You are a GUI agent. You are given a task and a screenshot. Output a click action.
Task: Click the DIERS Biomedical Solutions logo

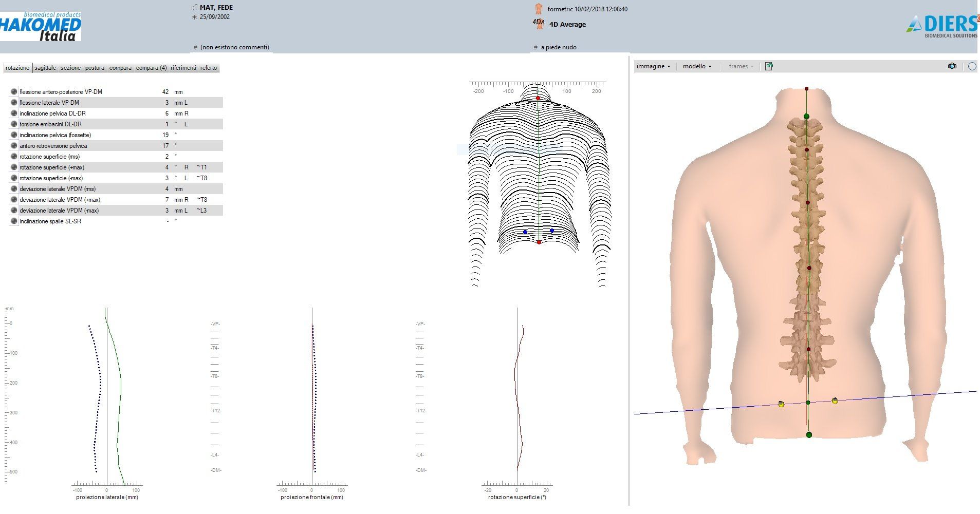click(942, 26)
